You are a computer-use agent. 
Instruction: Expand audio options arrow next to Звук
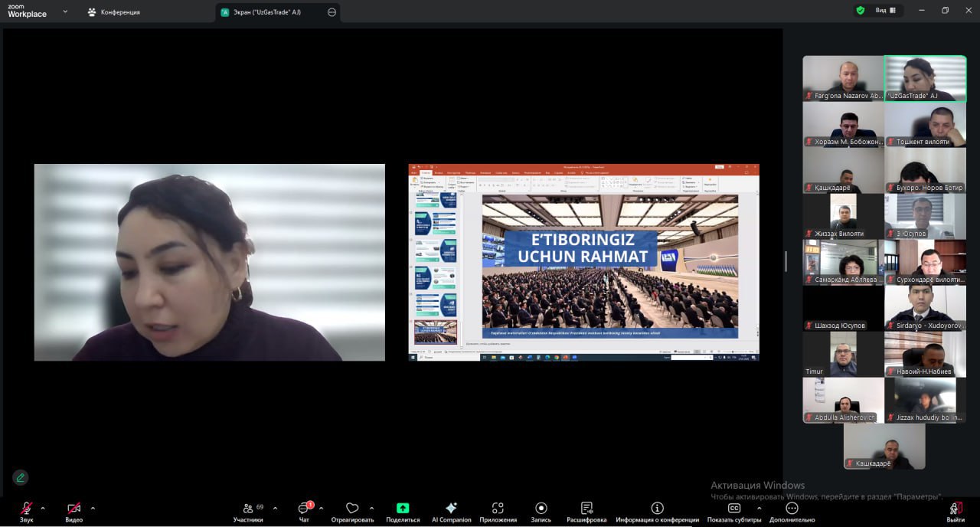point(43,508)
